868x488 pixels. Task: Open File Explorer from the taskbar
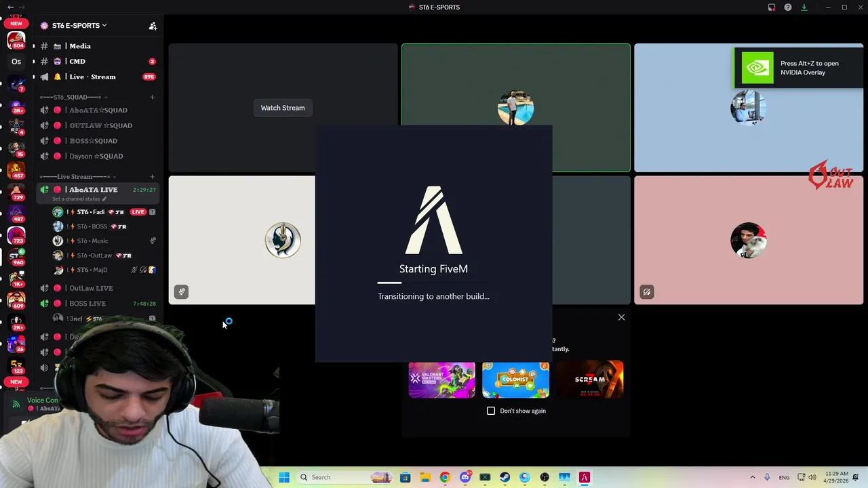[425, 477]
